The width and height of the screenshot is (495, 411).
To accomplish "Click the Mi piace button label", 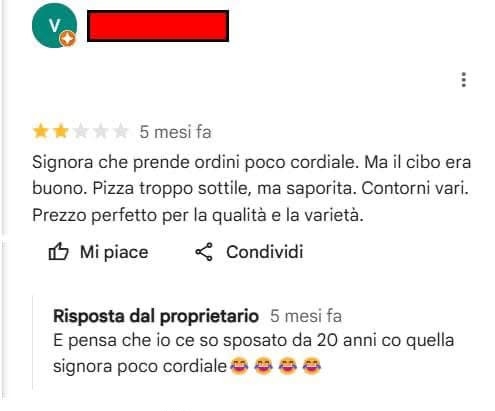I will point(114,252).
